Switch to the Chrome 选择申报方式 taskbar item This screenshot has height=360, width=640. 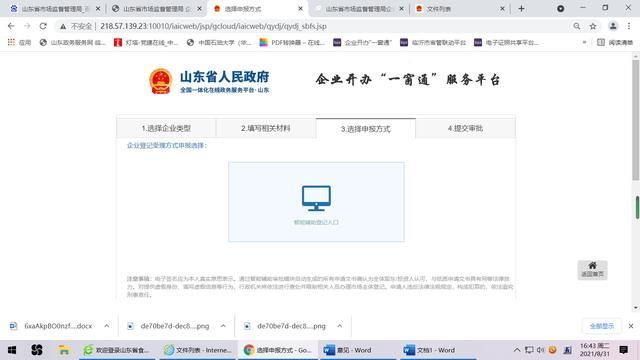pyautogui.click(x=278, y=350)
